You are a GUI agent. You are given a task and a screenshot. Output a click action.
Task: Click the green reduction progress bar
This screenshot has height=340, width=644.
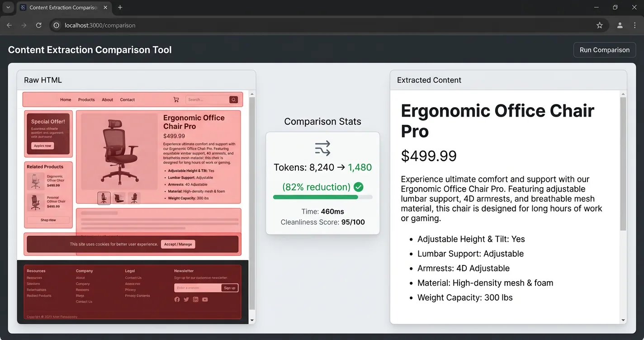tap(322, 197)
